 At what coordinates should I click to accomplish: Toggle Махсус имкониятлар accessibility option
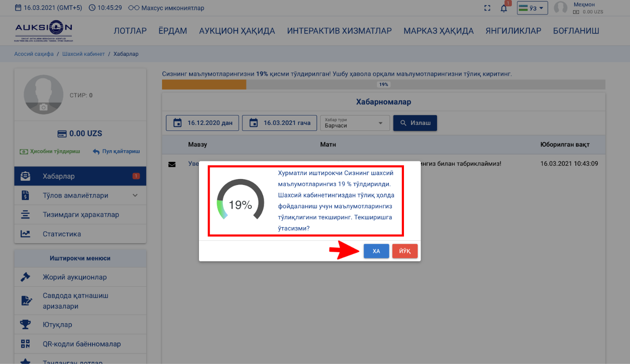point(166,8)
